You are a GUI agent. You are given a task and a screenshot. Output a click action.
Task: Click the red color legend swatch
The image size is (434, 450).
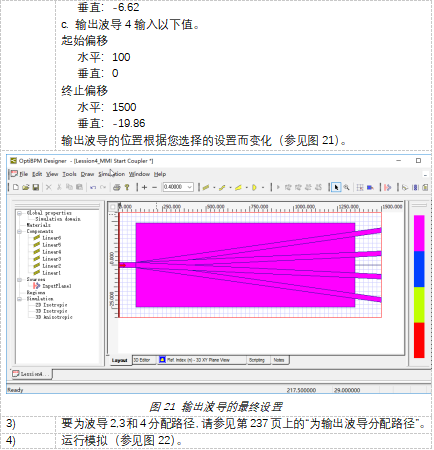[x=419, y=340]
